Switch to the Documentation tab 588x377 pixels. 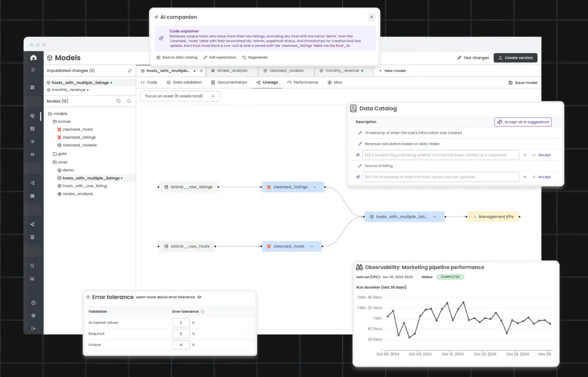(x=229, y=82)
